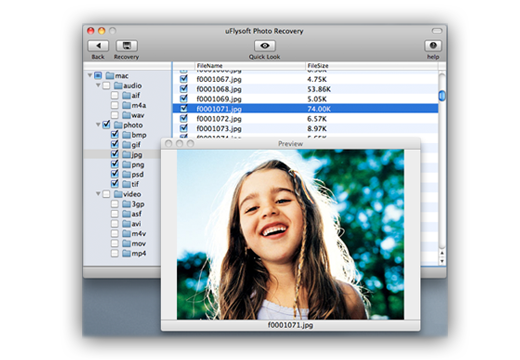Click the Preview window title bar
520x360 pixels.
(x=290, y=144)
